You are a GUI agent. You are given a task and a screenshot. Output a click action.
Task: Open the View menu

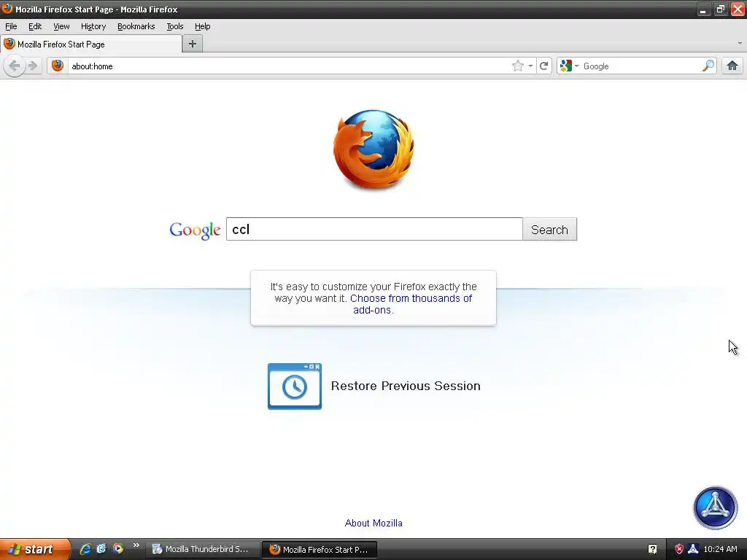point(61,26)
